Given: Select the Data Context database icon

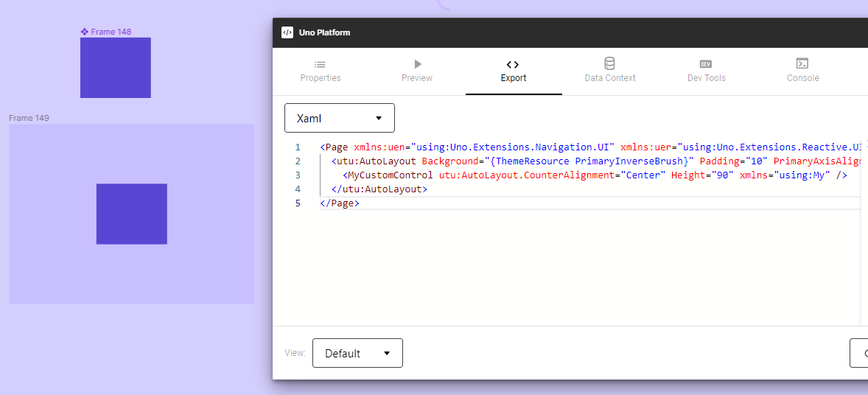Looking at the screenshot, I should [x=609, y=64].
